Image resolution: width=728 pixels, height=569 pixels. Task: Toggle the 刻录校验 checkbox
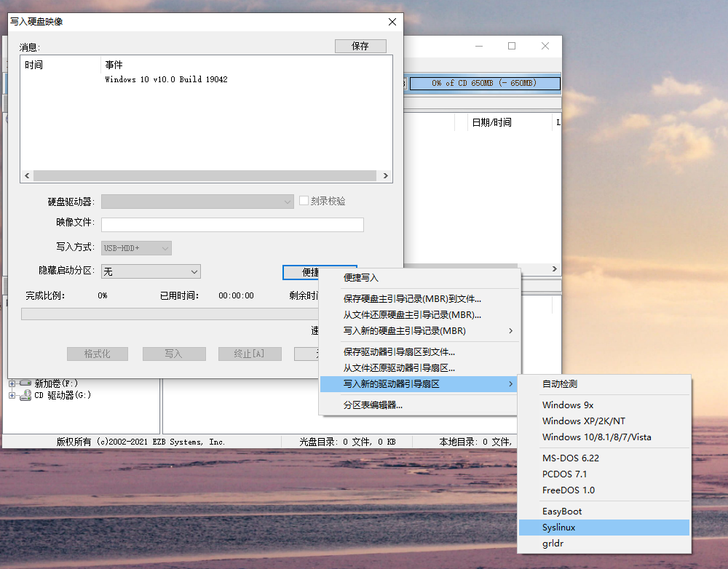pos(304,201)
